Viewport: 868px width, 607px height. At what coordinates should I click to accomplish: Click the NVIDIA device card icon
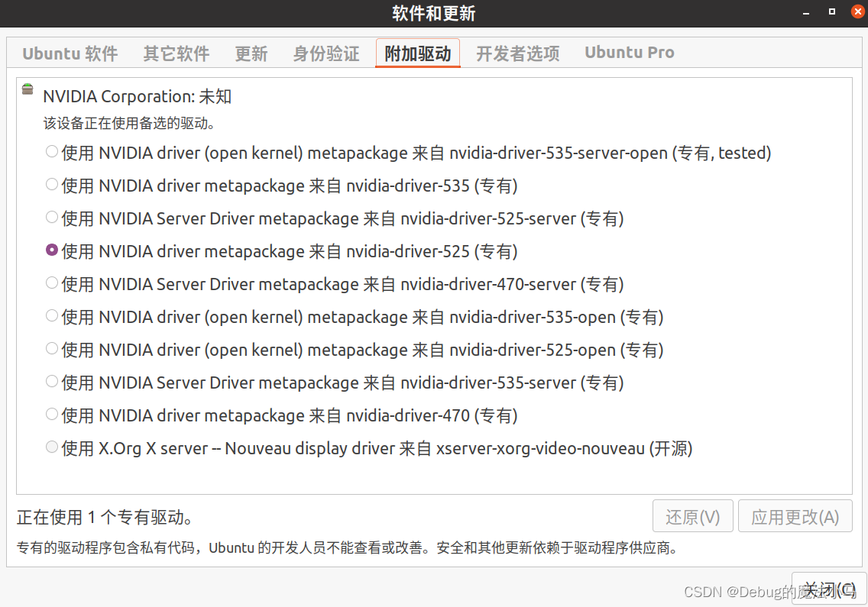(x=28, y=89)
